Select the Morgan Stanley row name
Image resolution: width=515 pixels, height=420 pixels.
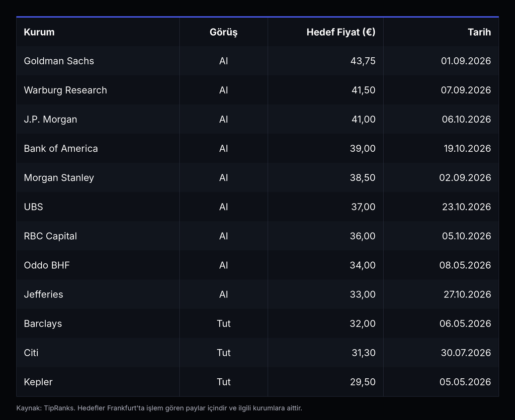(x=59, y=178)
